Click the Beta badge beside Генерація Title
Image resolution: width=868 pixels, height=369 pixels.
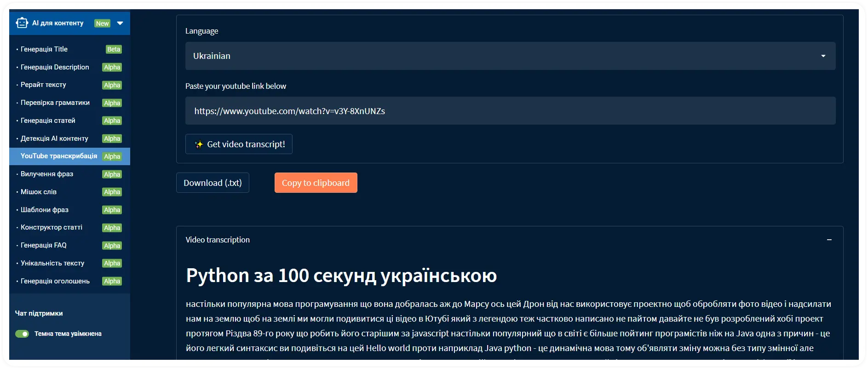pos(114,49)
